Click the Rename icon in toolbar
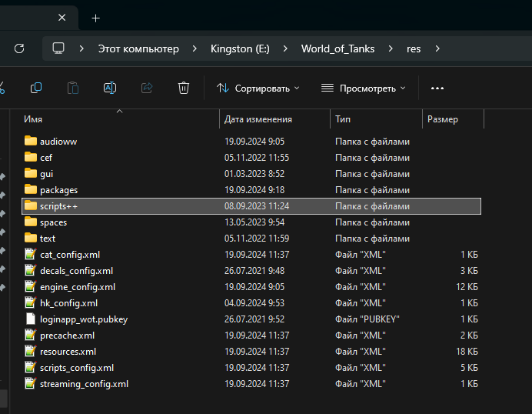Screen dimensions: 532x414 coord(109,88)
